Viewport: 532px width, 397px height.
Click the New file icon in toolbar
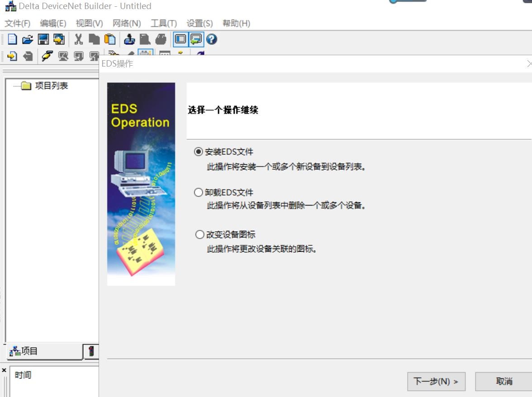click(x=12, y=39)
